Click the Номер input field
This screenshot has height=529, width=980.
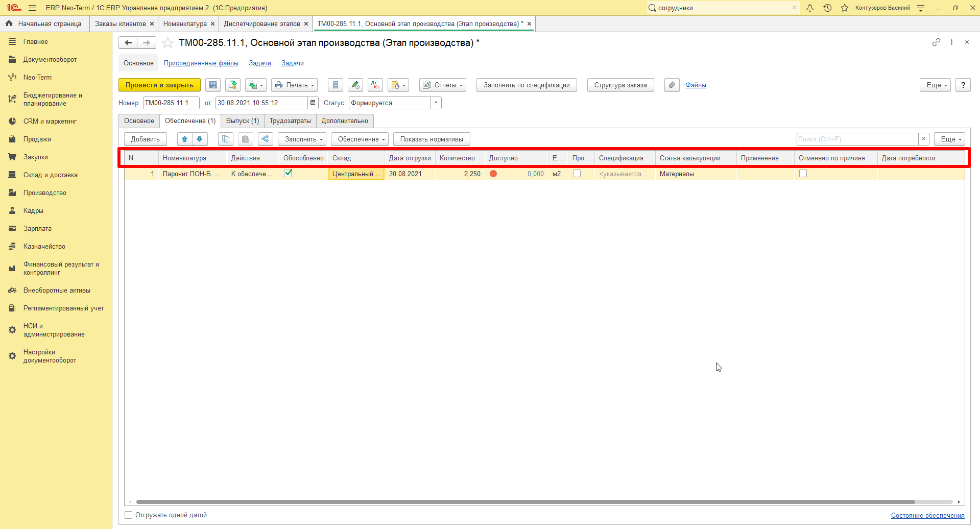[x=171, y=103]
